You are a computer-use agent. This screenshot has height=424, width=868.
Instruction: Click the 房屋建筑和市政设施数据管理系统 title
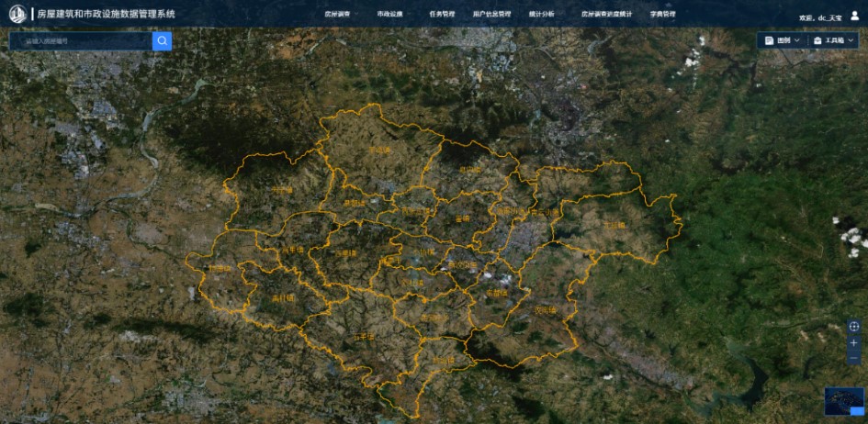pyautogui.click(x=106, y=15)
